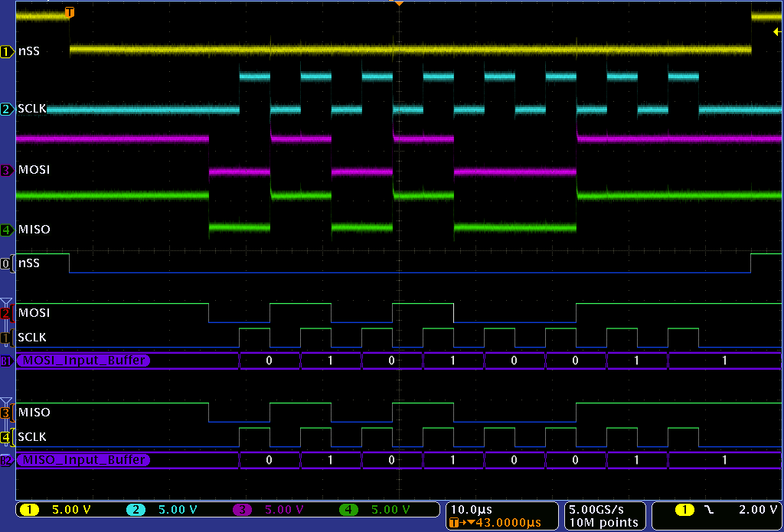This screenshot has width=784, height=532.
Task: Select the channel 1 nSS analog waveform marker
Action: (x=8, y=51)
